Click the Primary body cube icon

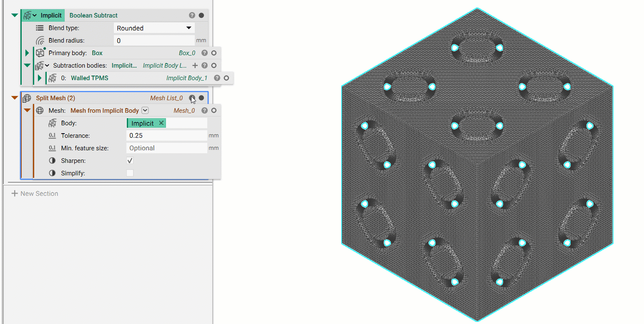(x=40, y=53)
